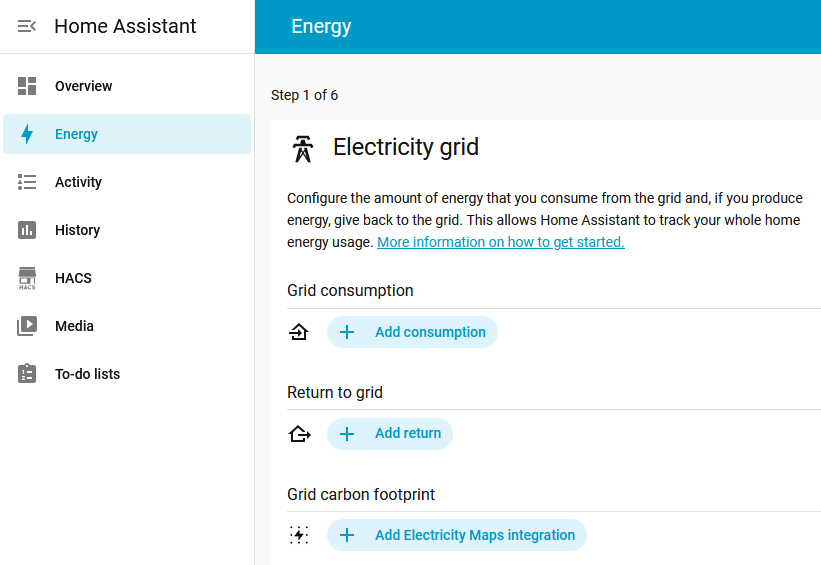Click the Overview dashboard icon
The image size is (821, 565).
27,86
